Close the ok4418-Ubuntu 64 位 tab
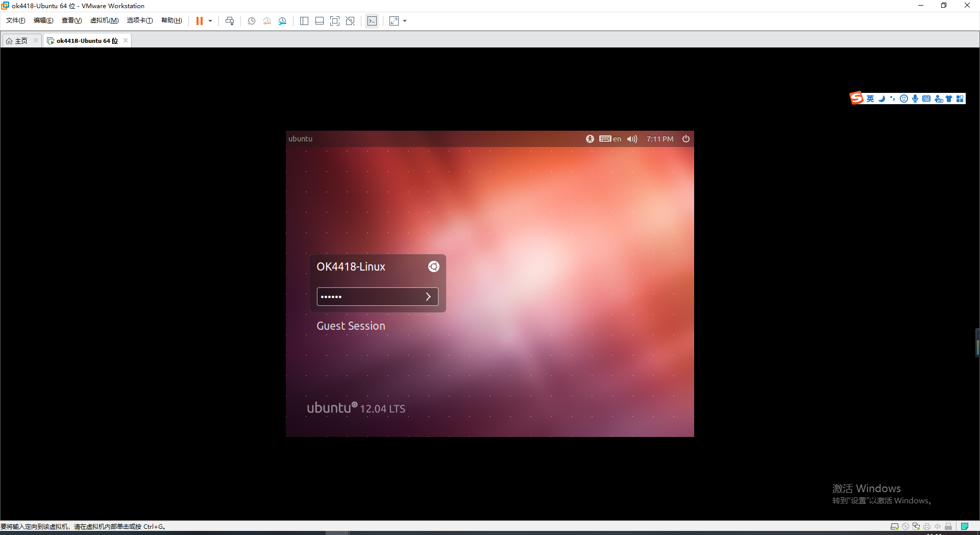 (126, 40)
